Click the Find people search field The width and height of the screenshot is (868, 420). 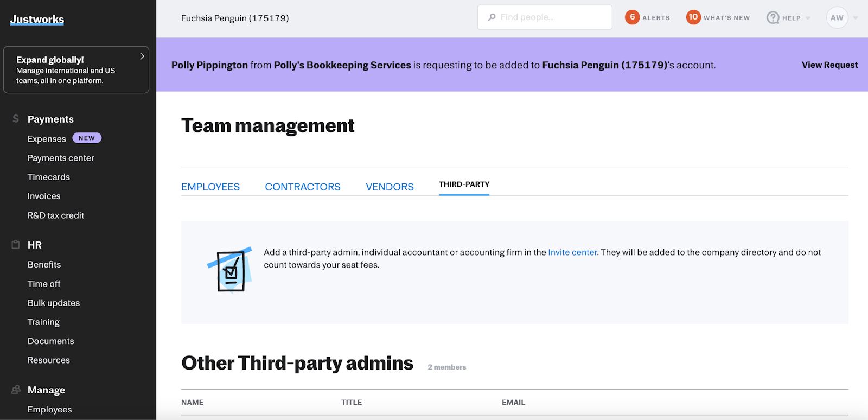[545, 17]
